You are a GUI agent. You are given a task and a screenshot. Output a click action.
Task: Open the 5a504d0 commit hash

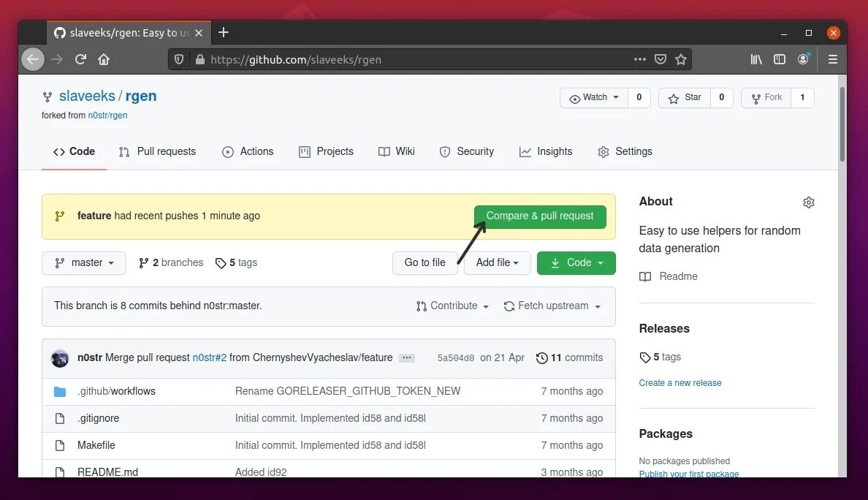pyautogui.click(x=456, y=358)
